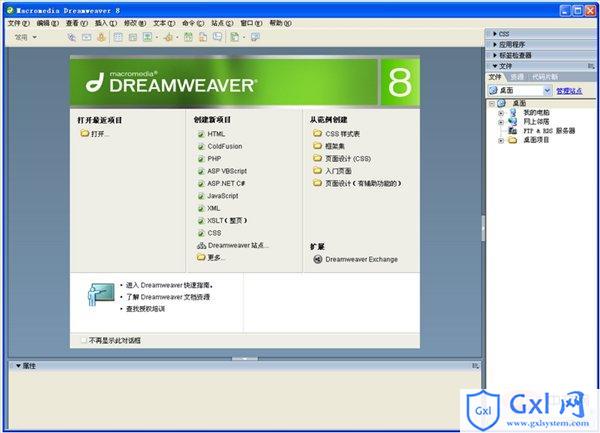Click the Insert Div Tag icon
Screen dimensions: 600x433
(133, 37)
